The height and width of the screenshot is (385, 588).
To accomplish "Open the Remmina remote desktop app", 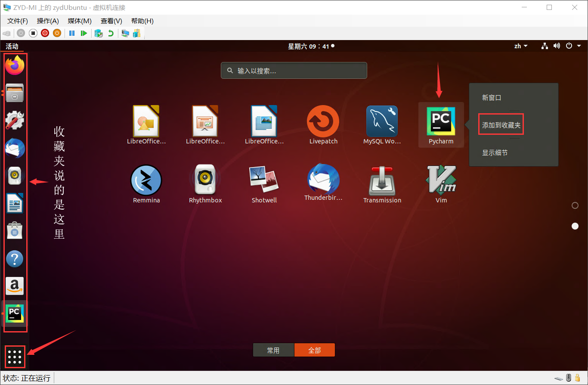I will 146,184.
